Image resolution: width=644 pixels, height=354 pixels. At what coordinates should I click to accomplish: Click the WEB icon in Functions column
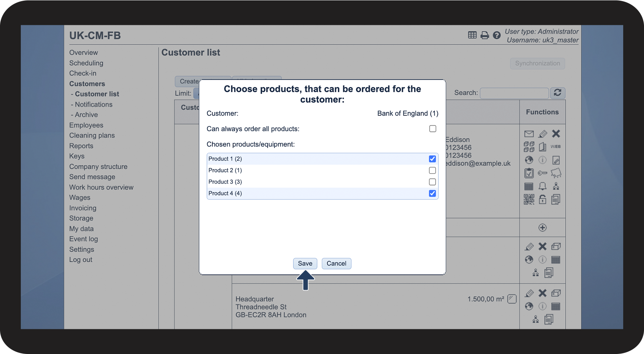(x=556, y=147)
